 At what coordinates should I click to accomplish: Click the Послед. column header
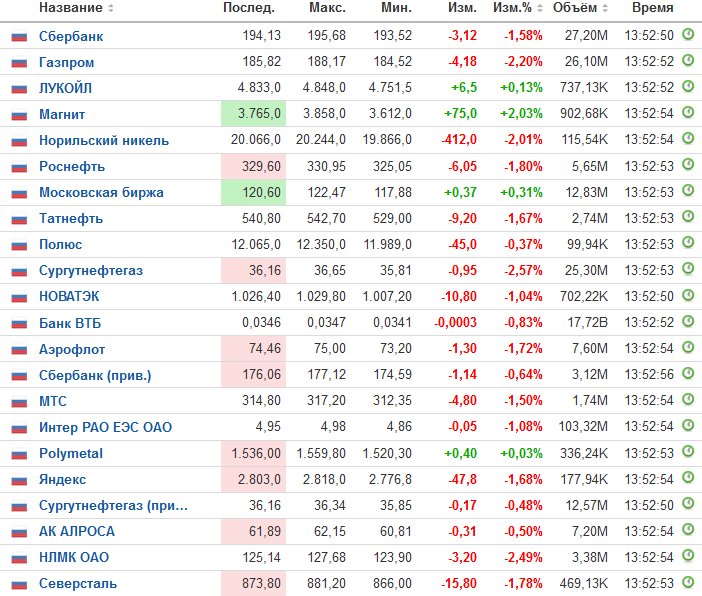click(x=249, y=8)
